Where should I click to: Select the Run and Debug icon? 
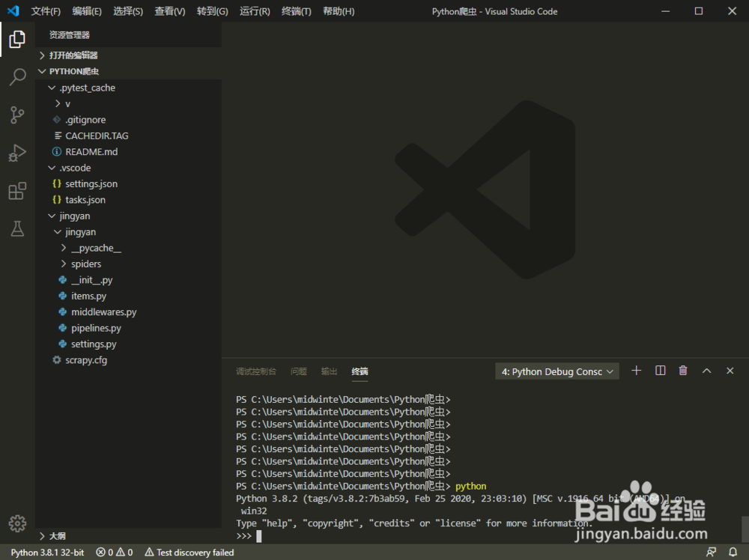pyautogui.click(x=17, y=153)
